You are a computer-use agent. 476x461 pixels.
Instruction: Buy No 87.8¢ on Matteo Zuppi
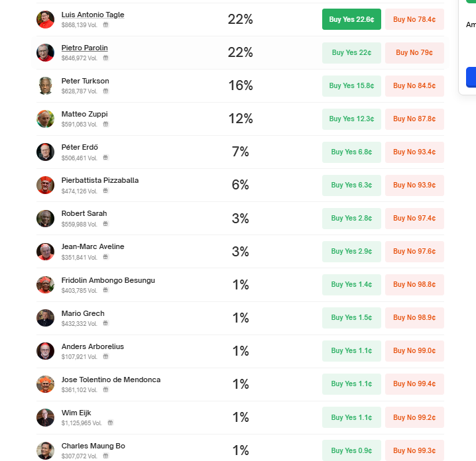414,119
